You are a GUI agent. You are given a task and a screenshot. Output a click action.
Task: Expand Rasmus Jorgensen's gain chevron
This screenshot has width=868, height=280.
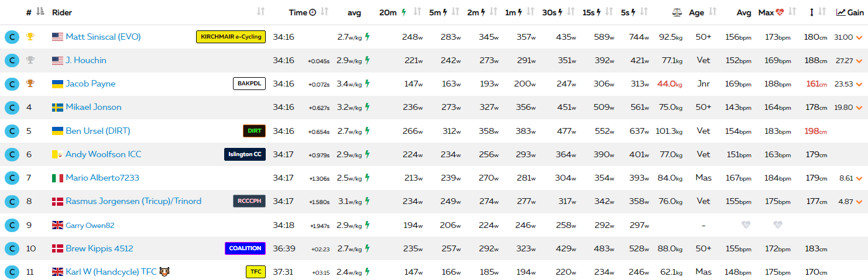click(x=859, y=202)
